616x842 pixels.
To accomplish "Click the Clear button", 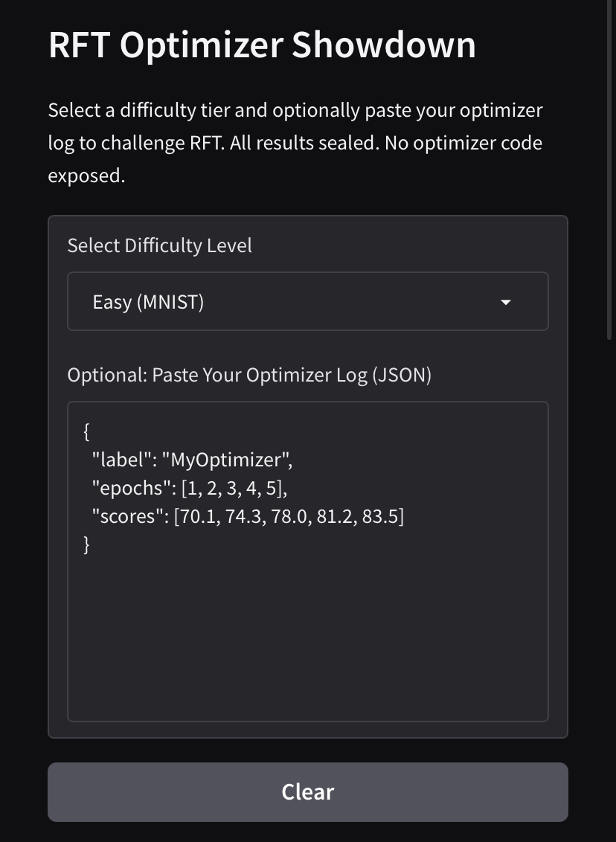I will [307, 791].
